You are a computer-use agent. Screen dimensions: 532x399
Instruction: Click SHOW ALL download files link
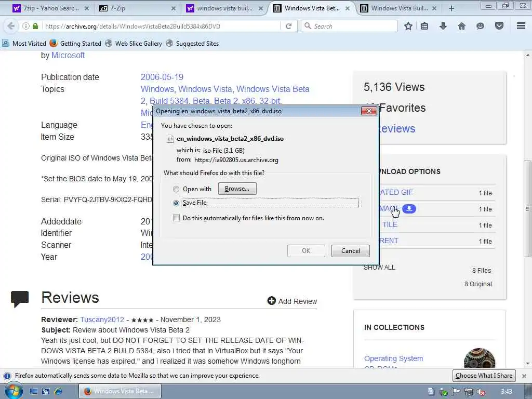click(x=379, y=268)
